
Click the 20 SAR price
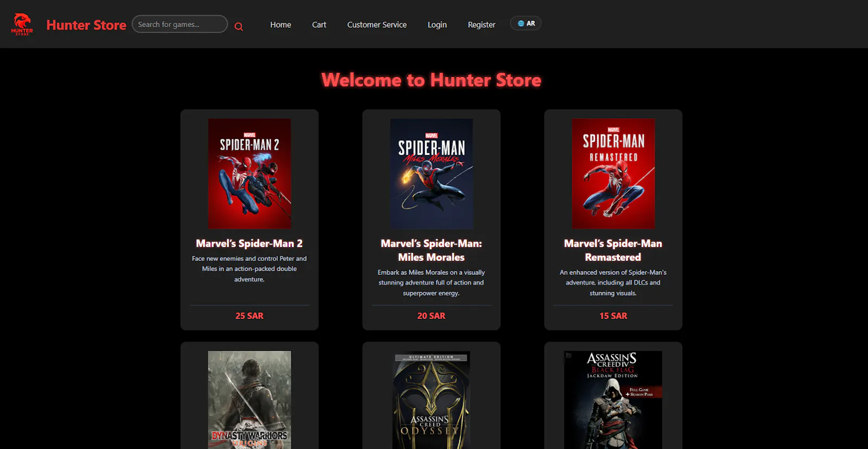click(431, 316)
